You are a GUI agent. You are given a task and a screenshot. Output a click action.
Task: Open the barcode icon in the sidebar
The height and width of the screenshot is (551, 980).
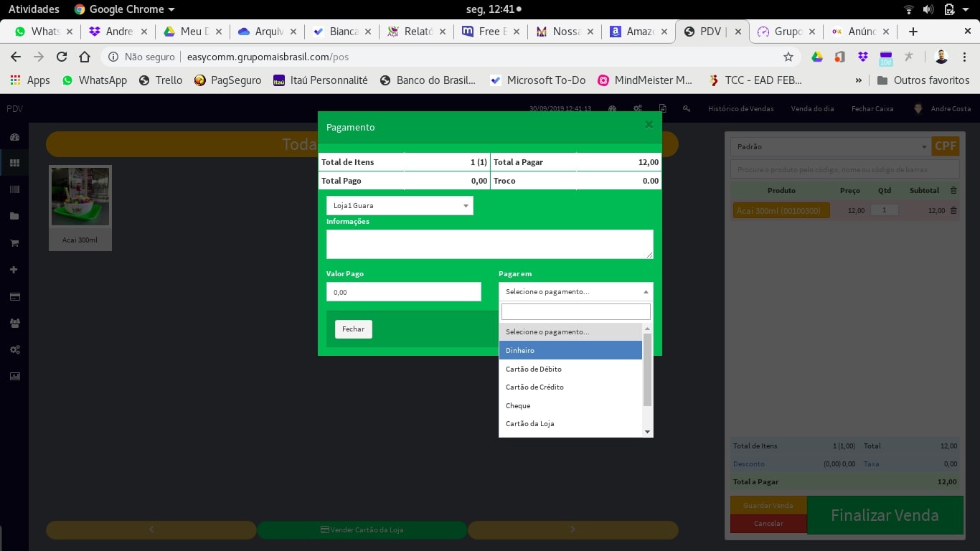click(x=14, y=189)
